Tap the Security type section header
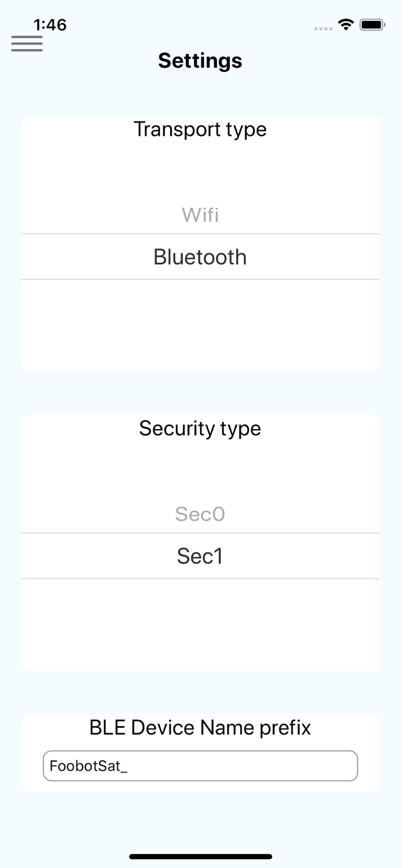Image resolution: width=401 pixels, height=868 pixels. click(200, 429)
